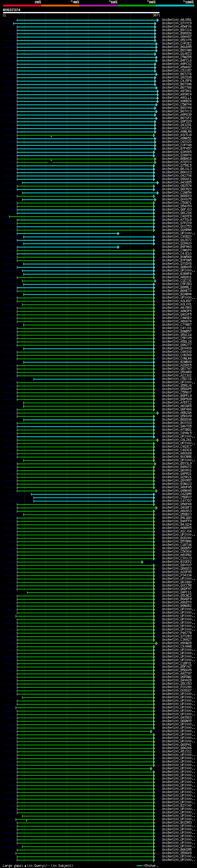Select label UniRef100_Q1HRN4
Viewport: 197px width, 868px height.
pyautogui.click(x=176, y=230)
